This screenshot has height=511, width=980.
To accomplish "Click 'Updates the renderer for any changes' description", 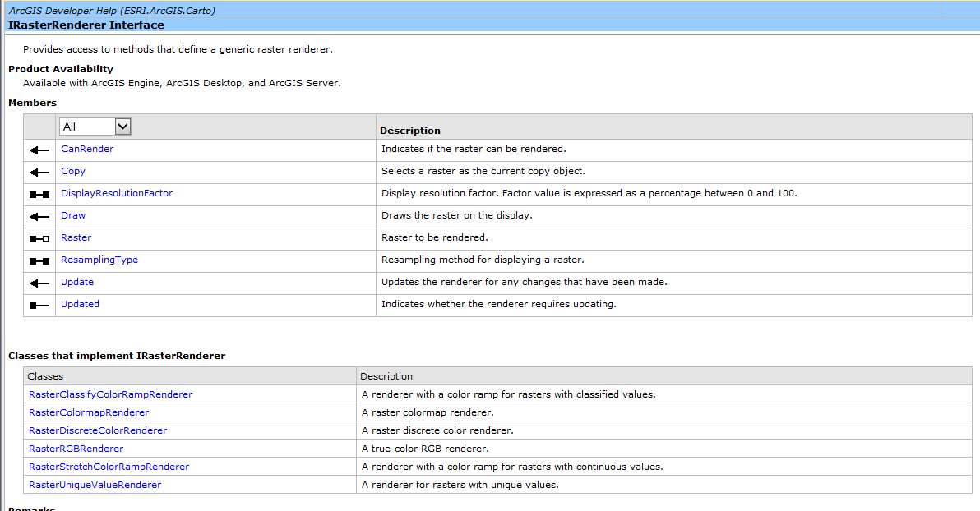I will click(525, 282).
